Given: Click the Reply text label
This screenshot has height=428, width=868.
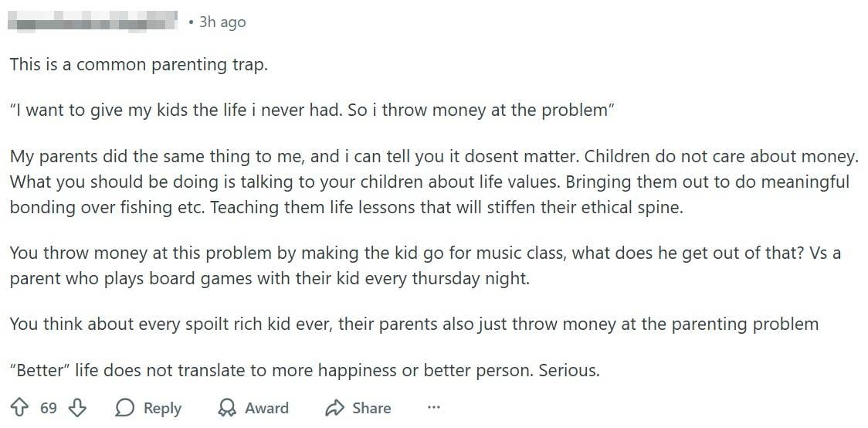Looking at the screenshot, I should tap(162, 408).
